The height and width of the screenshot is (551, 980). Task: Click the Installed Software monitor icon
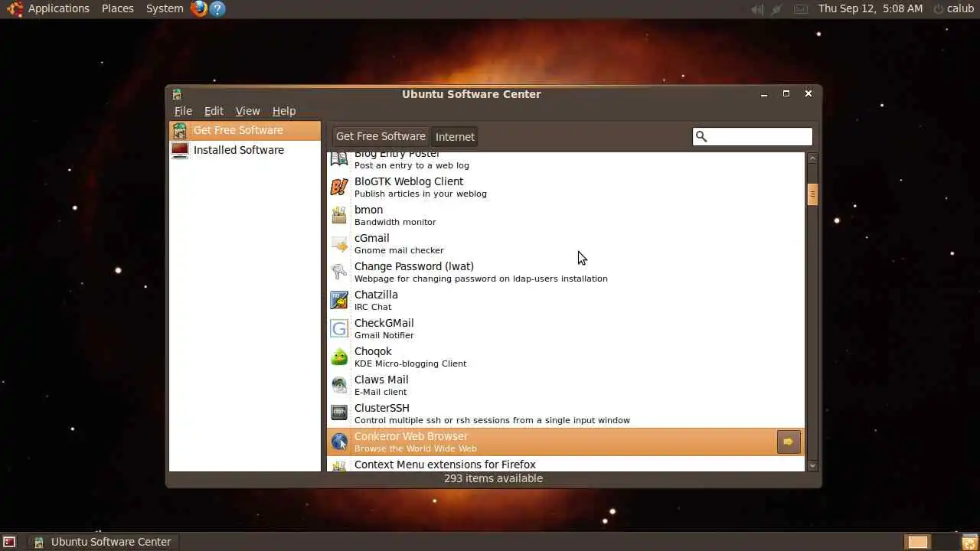[180, 150]
